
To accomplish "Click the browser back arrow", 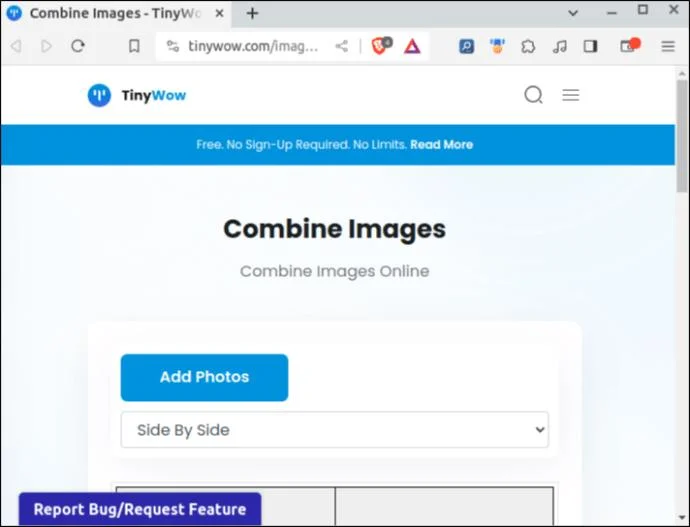I will click(16, 46).
